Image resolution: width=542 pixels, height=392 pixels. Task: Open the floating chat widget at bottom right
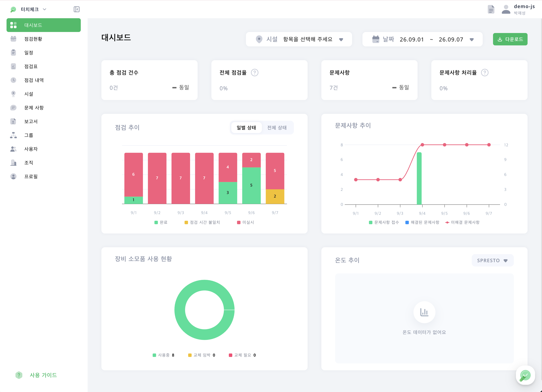525,375
